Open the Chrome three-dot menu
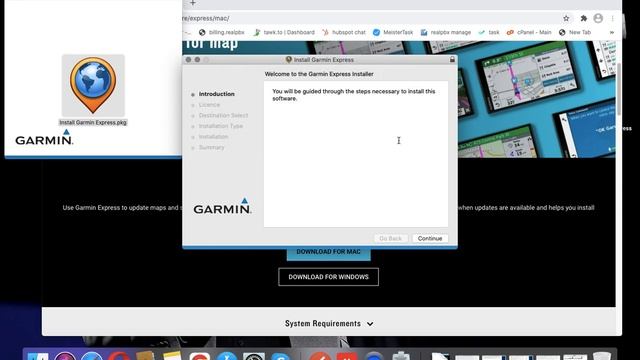The width and height of the screenshot is (640, 360). pos(613,18)
